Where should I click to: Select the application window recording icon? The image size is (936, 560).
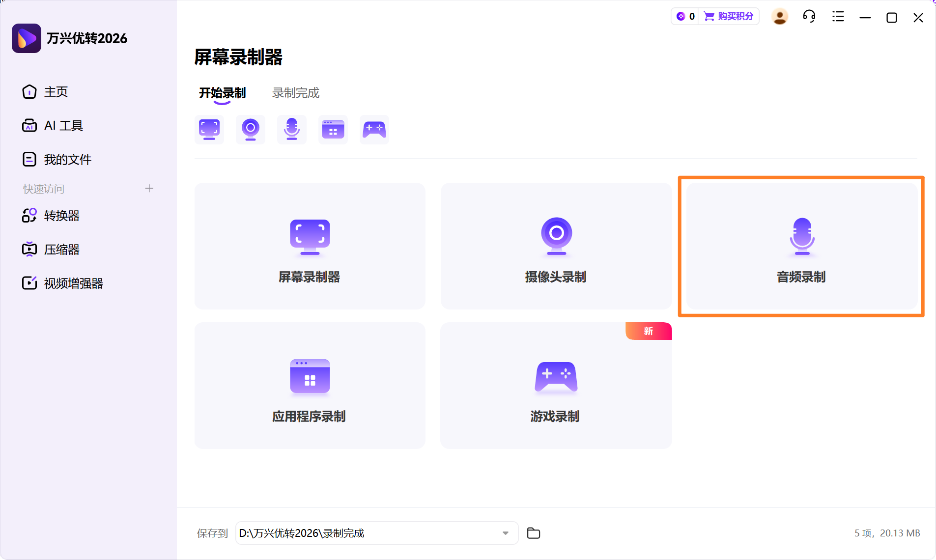click(x=333, y=129)
